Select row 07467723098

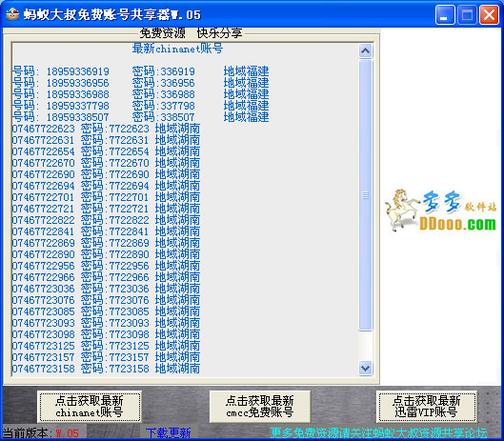106,334
